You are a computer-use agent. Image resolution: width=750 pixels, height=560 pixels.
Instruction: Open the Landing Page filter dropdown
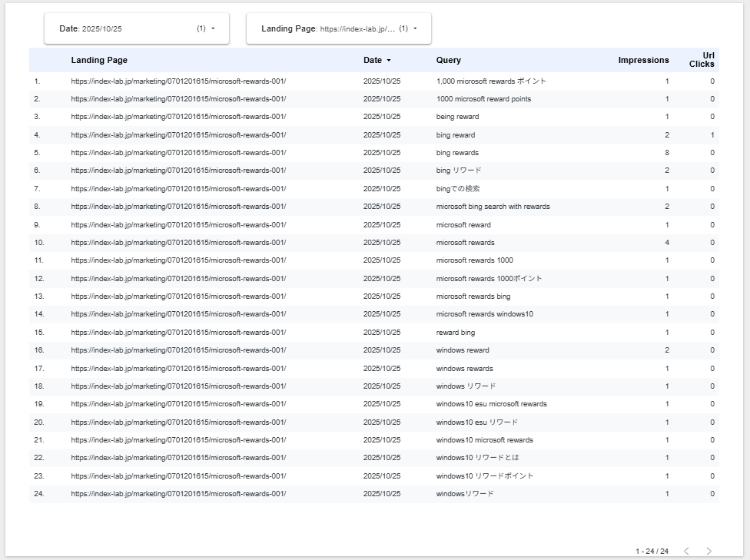338,28
